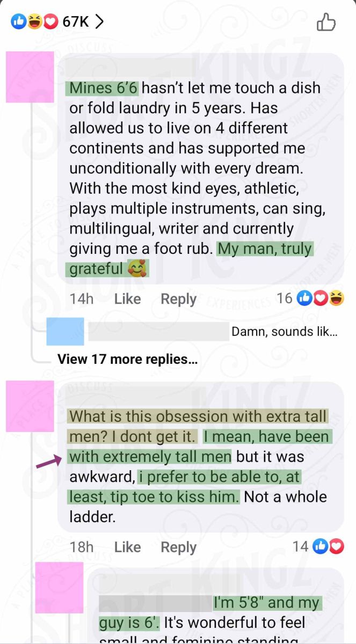Tap the thumbs-up Like icon at top right

click(x=326, y=21)
